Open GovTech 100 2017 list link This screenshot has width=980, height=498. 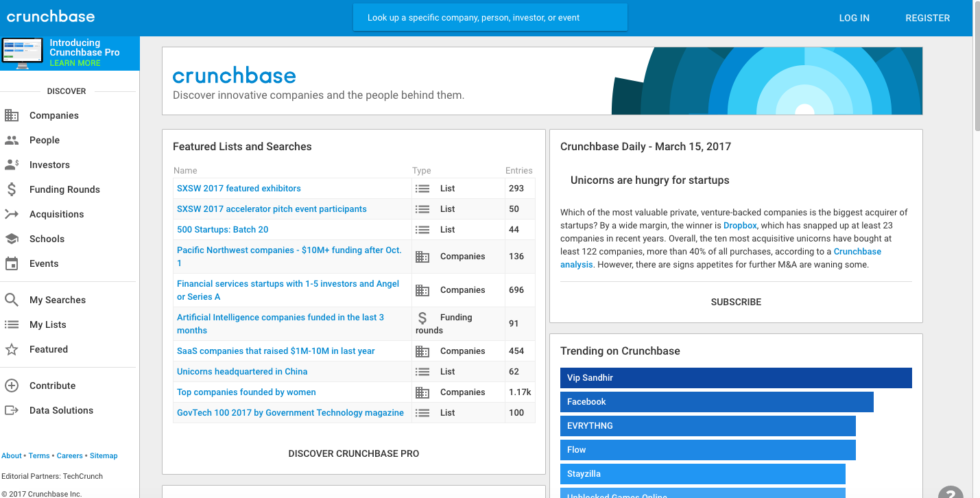[x=290, y=412]
